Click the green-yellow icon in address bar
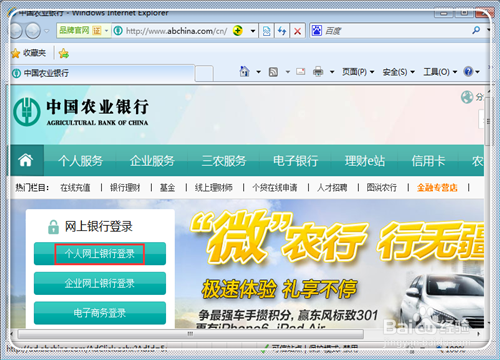The height and width of the screenshot is (360, 500). pyautogui.click(x=238, y=31)
